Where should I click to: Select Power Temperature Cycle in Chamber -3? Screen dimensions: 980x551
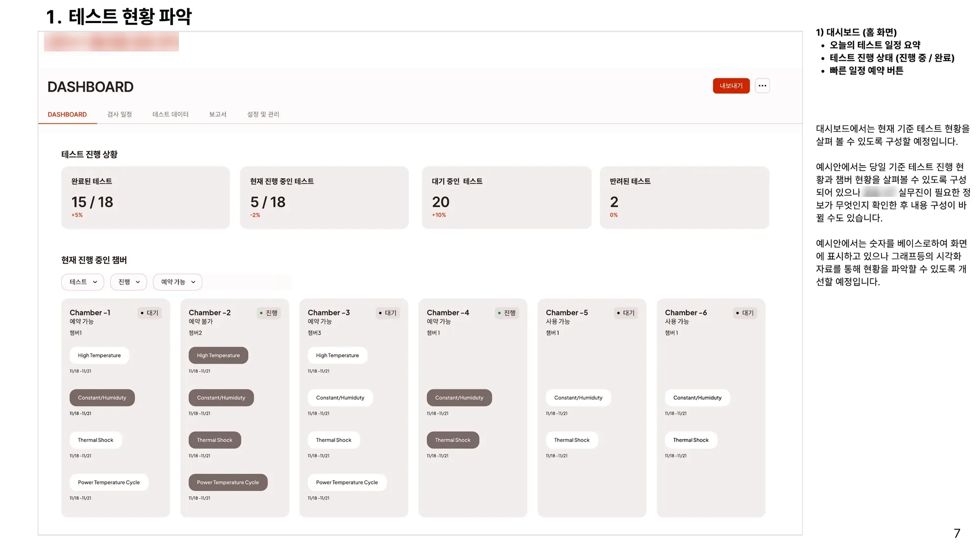tap(347, 482)
